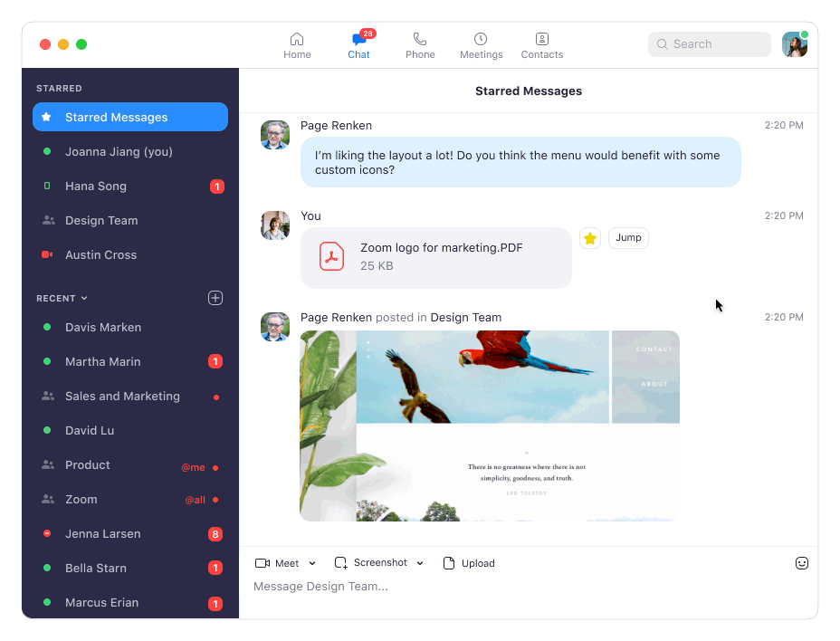840x641 pixels.
Task: Select the Phone icon
Action: 419,43
